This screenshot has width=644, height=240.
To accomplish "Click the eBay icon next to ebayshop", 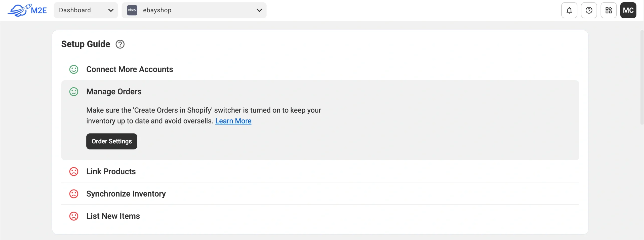I will (x=132, y=10).
